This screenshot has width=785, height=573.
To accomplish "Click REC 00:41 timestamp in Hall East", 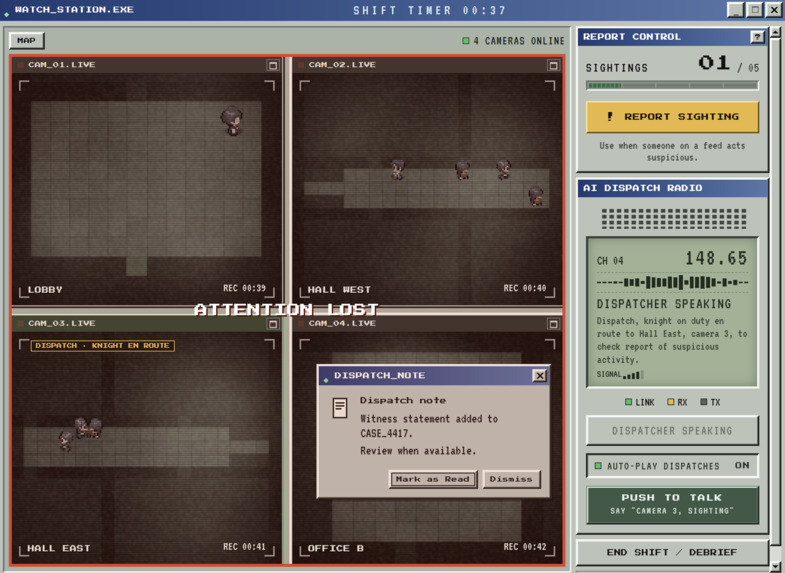I will tap(244, 547).
